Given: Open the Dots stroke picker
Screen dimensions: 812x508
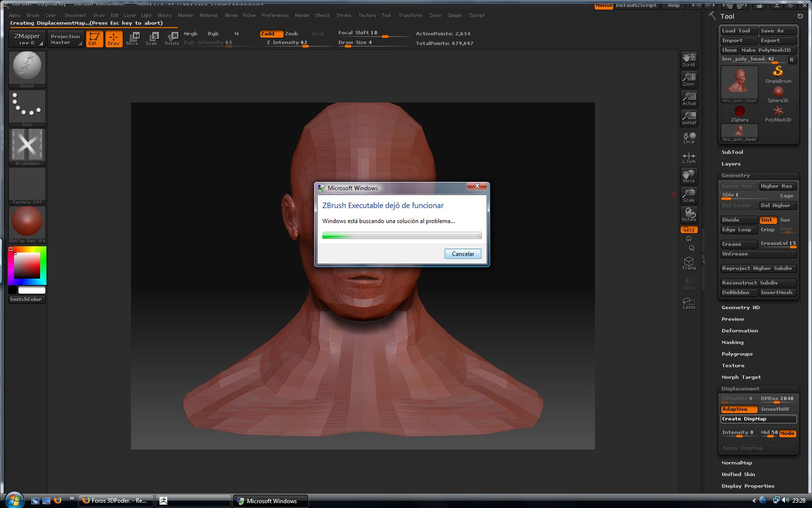Looking at the screenshot, I should pyautogui.click(x=27, y=108).
